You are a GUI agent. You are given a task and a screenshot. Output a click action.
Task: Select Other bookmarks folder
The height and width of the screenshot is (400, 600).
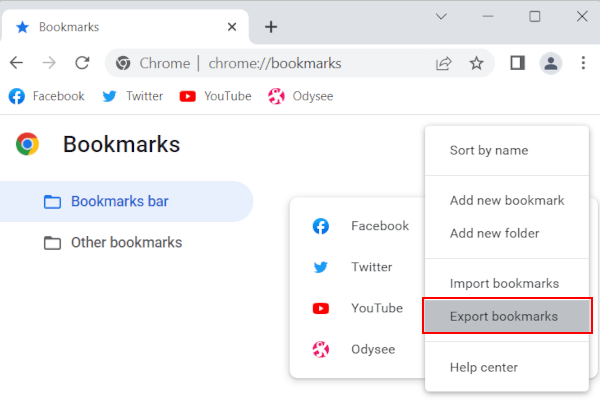125,242
